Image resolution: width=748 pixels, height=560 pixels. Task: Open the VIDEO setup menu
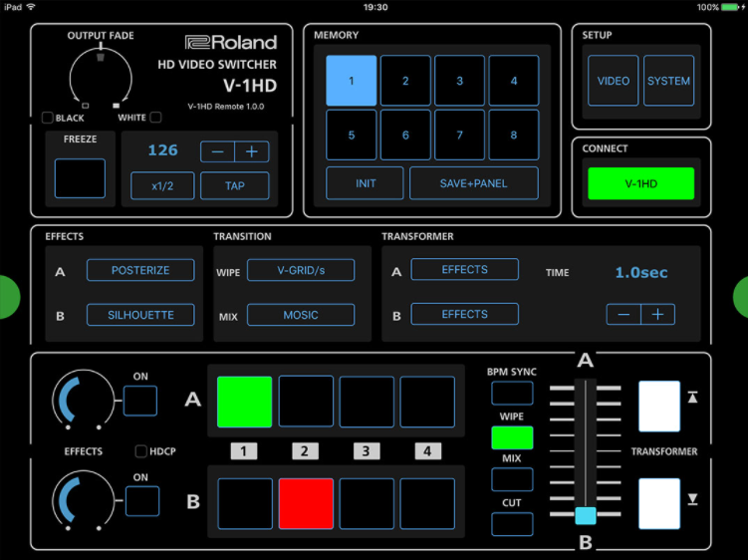(x=613, y=81)
